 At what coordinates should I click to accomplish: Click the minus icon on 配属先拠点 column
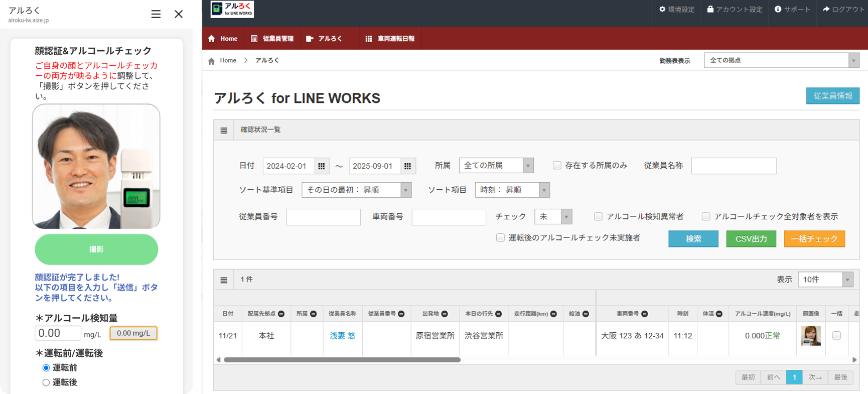(x=281, y=314)
